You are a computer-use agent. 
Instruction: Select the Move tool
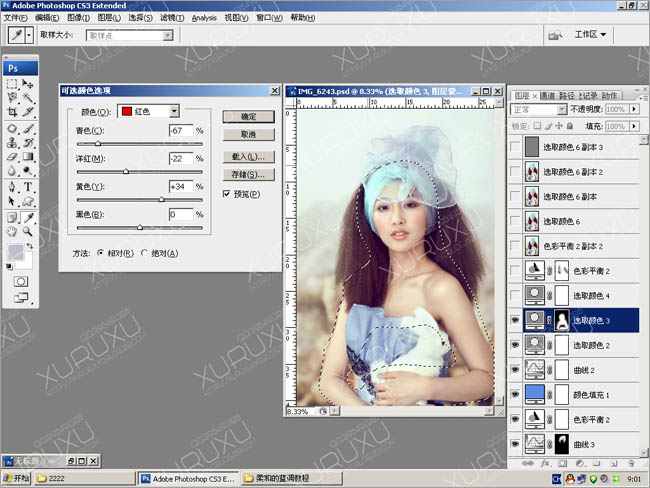28,85
